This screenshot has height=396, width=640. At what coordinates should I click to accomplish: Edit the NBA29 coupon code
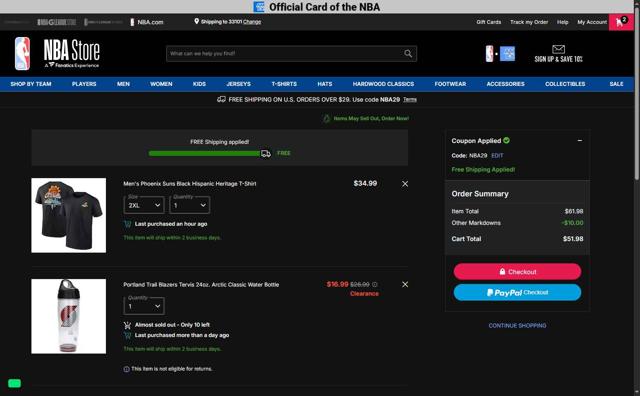point(497,156)
